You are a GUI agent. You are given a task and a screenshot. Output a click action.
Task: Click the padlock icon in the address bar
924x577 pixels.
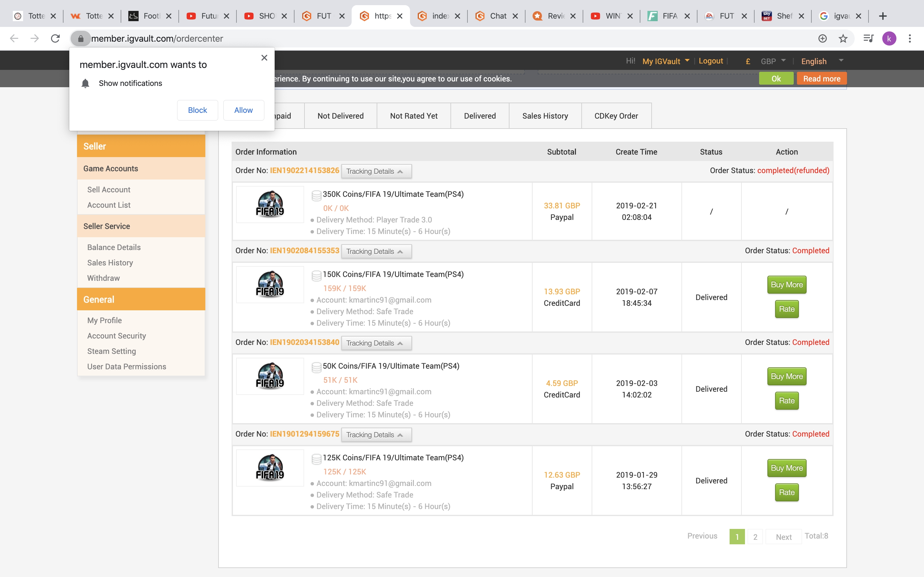click(x=81, y=38)
